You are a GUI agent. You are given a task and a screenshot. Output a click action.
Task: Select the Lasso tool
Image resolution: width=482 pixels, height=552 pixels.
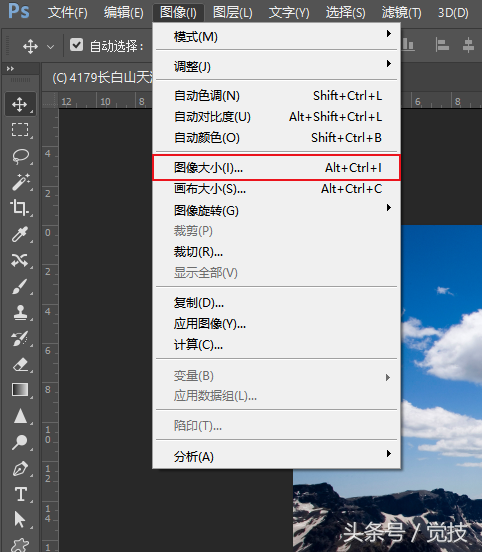pyautogui.click(x=20, y=156)
